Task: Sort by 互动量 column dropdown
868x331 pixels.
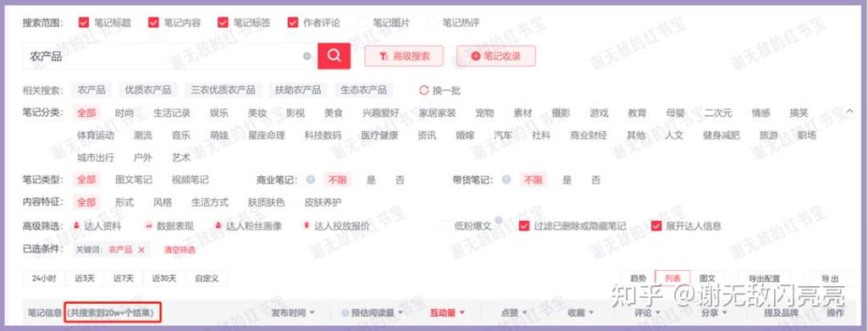Action: [x=447, y=312]
